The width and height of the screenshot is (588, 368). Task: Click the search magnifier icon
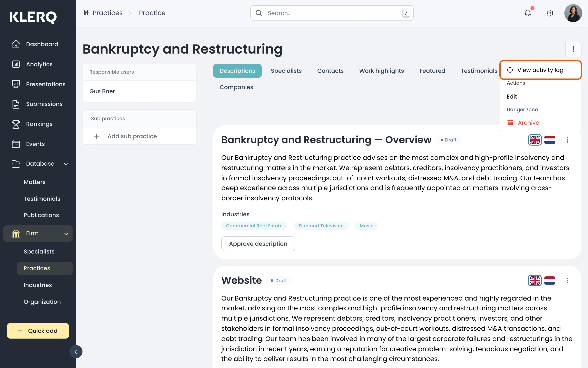(259, 13)
